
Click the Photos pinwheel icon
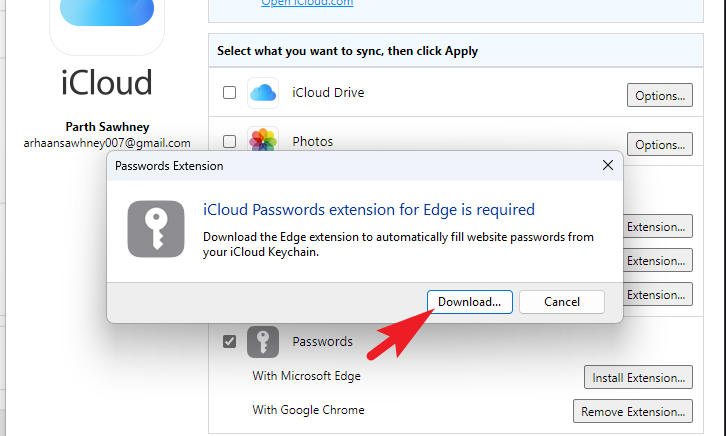point(263,140)
